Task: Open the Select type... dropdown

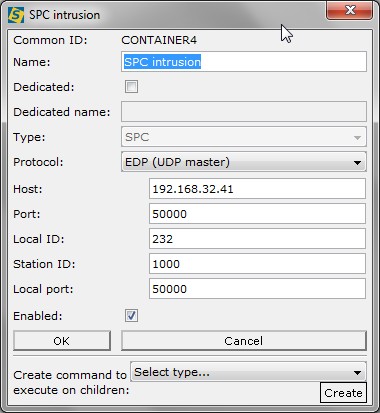Action: [x=248, y=372]
